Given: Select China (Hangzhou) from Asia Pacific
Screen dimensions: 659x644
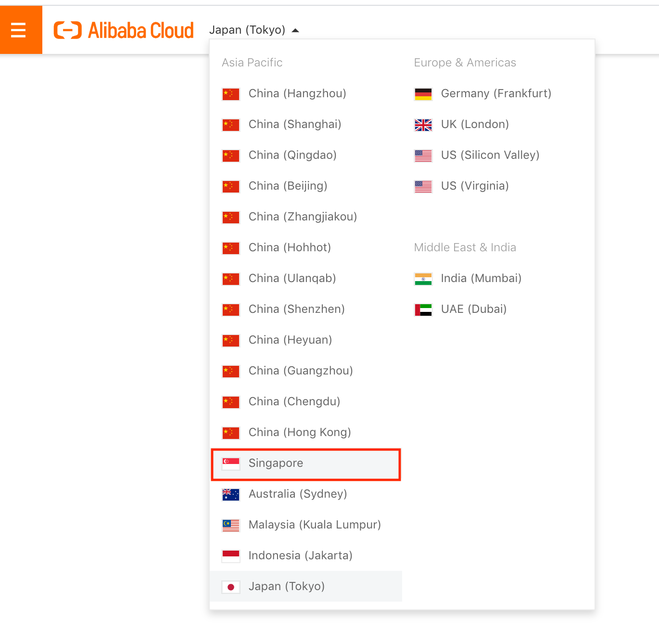Looking at the screenshot, I should [297, 94].
